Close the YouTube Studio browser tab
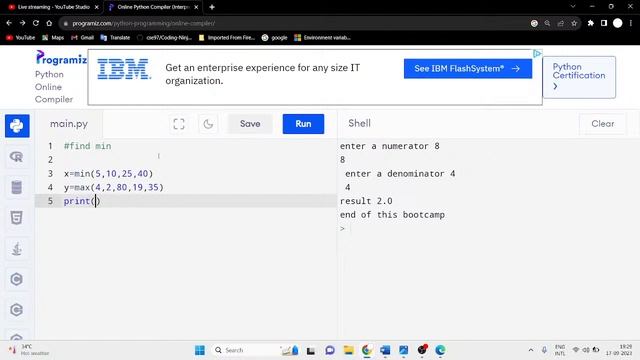This screenshot has height=360, width=640. point(96,7)
